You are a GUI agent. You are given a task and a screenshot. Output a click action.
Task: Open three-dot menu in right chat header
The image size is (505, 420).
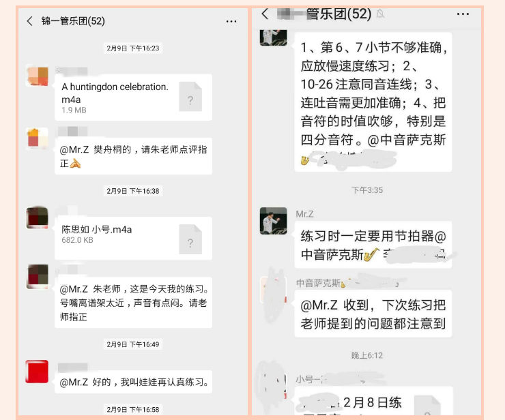463,14
